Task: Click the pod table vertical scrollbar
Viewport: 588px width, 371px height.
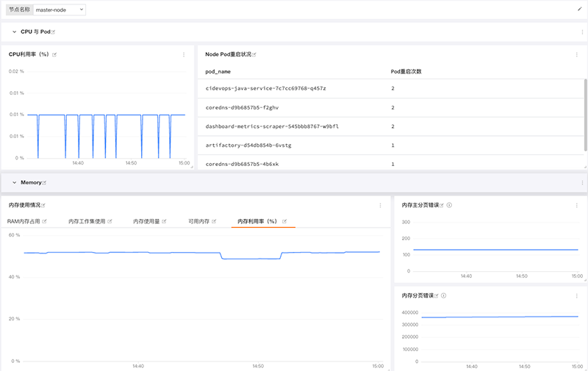Action: [585, 115]
